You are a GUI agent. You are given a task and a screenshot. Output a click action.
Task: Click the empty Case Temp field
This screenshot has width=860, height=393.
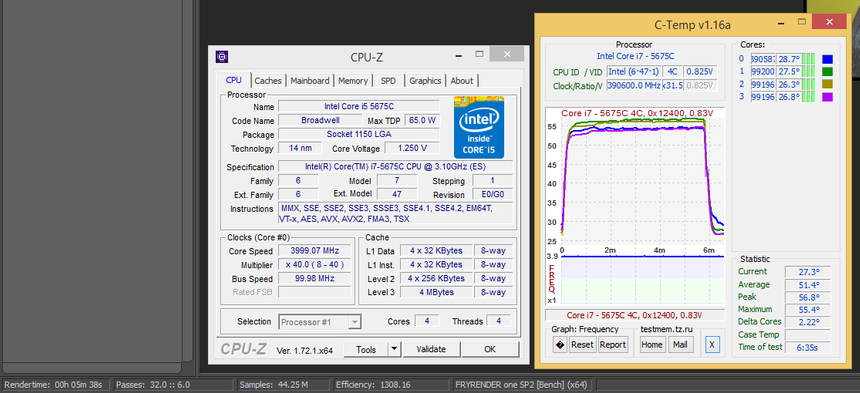(807, 335)
